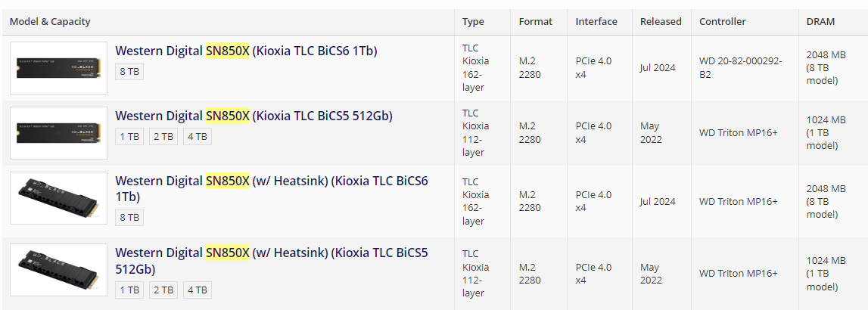Select 1 TB capacity of the non-heatsink BiCS5 model

[x=129, y=136]
